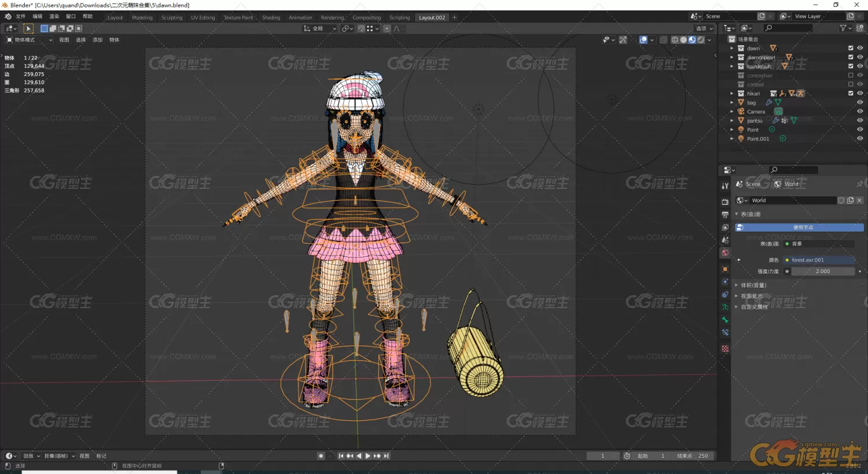Open the World properties tab icon

click(725, 253)
